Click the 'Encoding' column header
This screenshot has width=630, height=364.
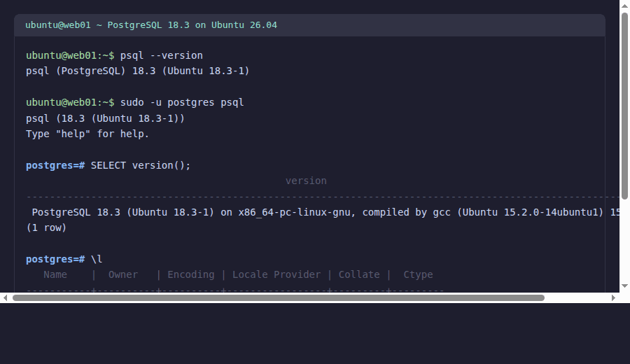pos(191,274)
